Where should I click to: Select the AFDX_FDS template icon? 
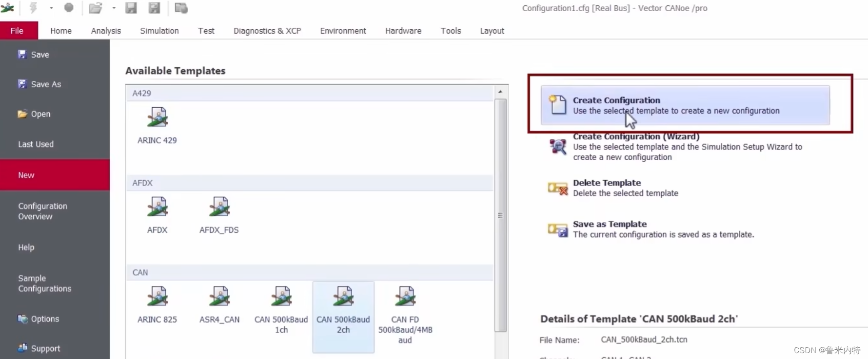pyautogui.click(x=219, y=207)
